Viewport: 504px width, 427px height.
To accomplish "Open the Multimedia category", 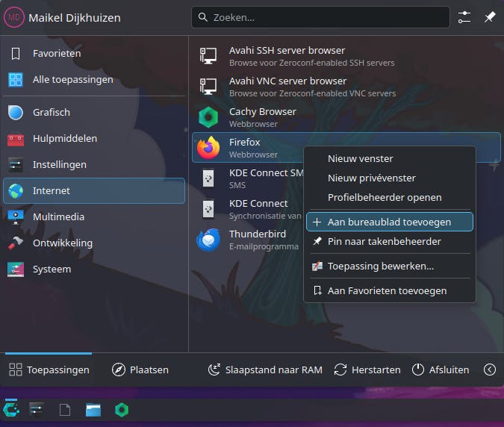I will click(94, 217).
